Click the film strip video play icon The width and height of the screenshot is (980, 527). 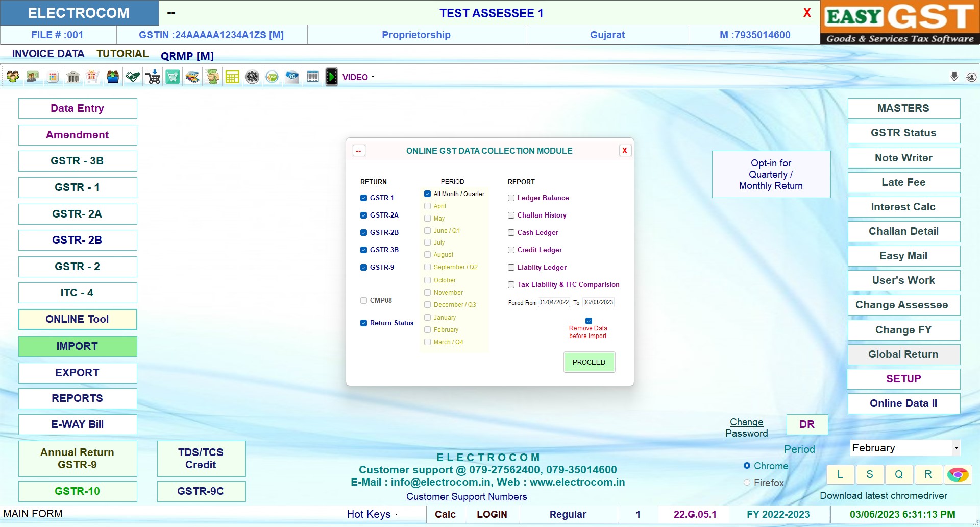(x=331, y=77)
